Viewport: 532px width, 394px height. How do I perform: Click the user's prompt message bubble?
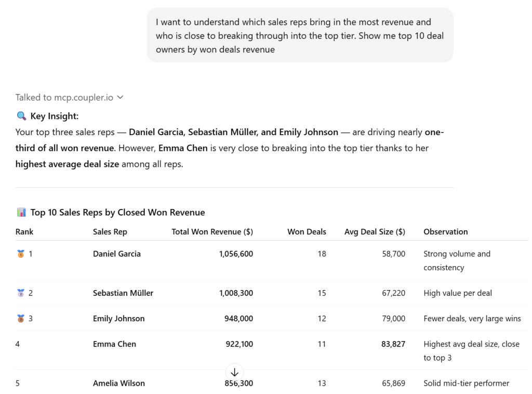[x=300, y=35]
